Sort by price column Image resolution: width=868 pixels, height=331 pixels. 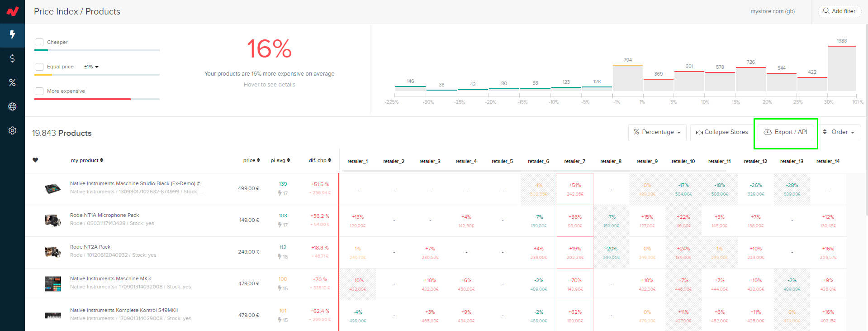(x=251, y=160)
